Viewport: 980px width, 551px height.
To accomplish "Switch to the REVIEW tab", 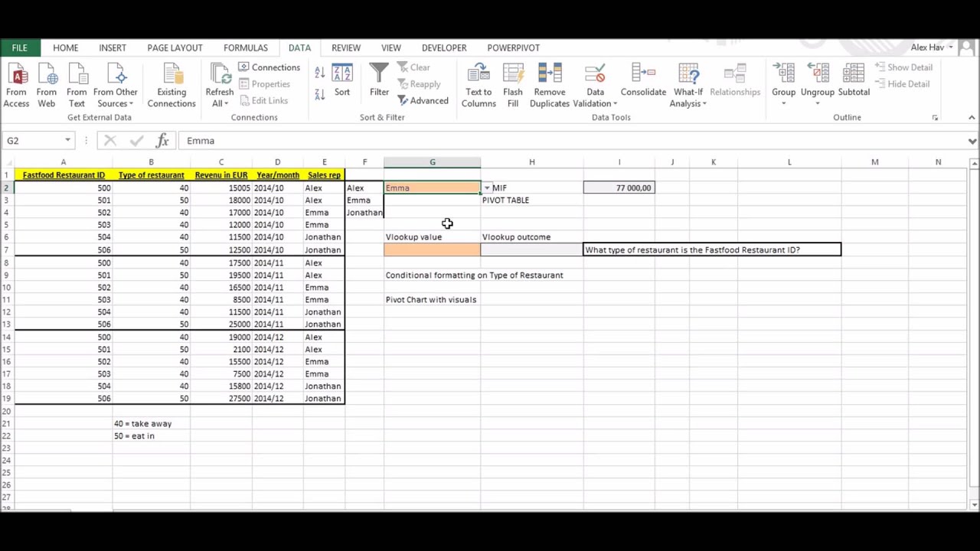I will click(346, 47).
